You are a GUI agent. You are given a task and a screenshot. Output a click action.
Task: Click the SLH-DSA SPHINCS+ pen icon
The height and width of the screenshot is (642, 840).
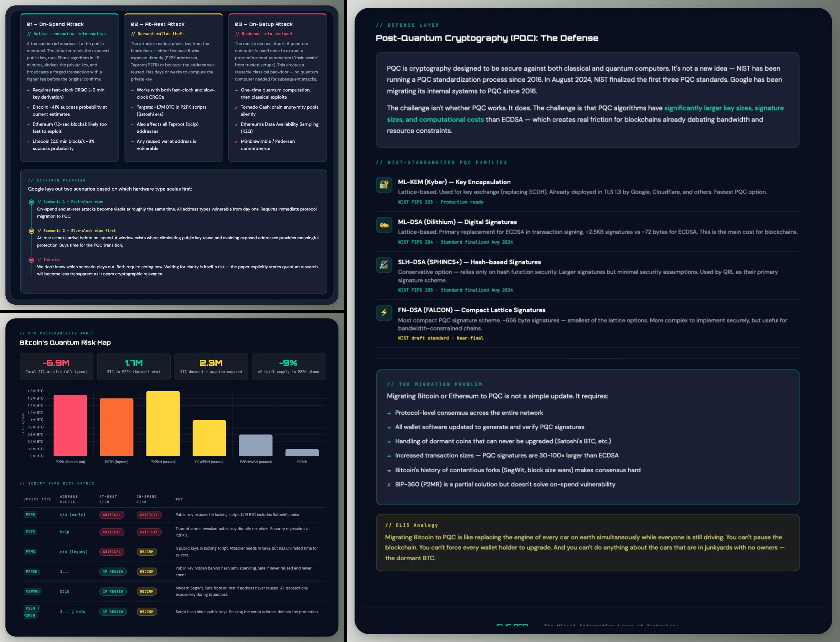(x=384, y=265)
